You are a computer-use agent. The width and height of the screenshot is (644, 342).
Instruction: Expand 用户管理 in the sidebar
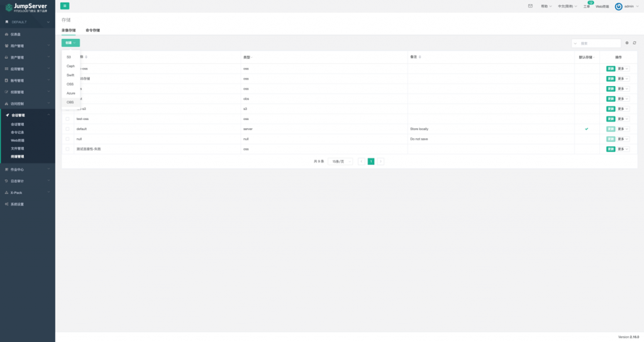tap(28, 45)
